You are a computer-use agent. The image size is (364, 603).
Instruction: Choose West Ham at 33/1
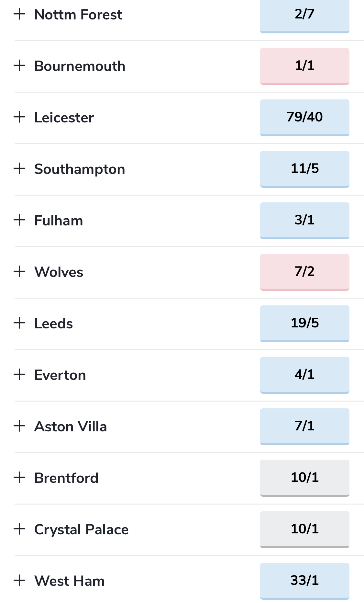(304, 581)
